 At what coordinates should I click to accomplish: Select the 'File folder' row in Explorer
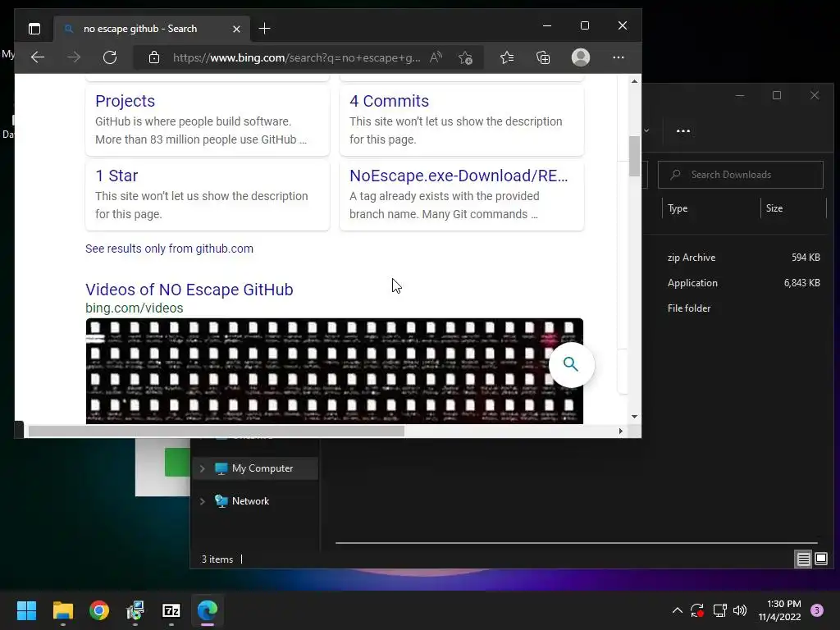[x=742, y=308]
